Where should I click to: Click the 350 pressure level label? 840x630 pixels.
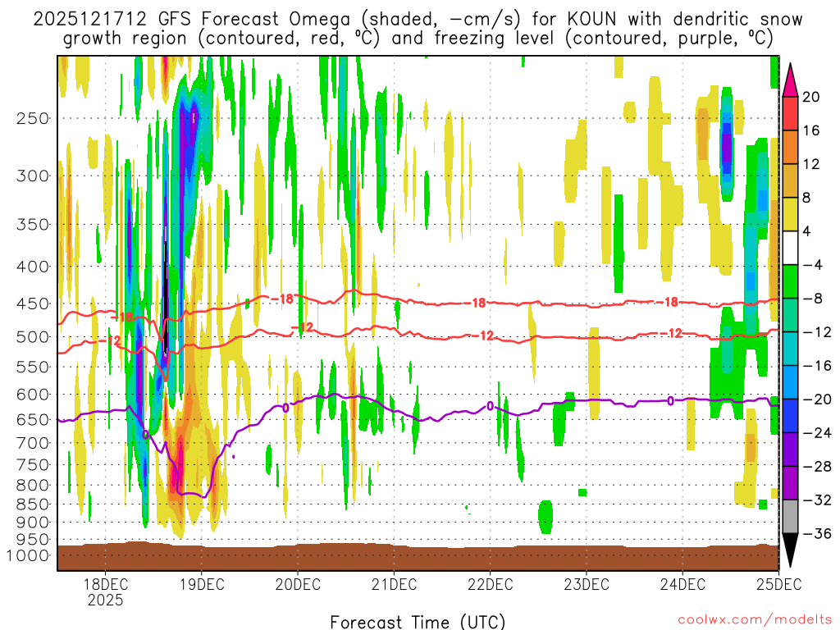tap(33, 225)
